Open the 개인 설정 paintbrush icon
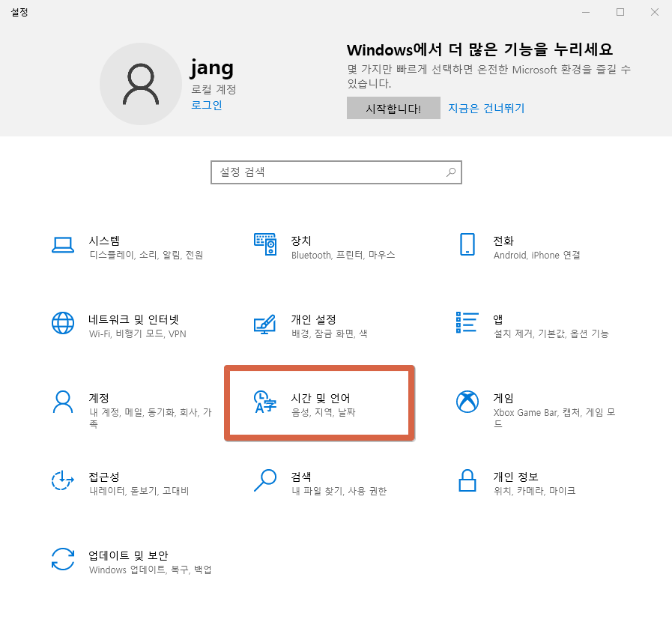Image resolution: width=672 pixels, height=631 pixels. click(x=265, y=324)
